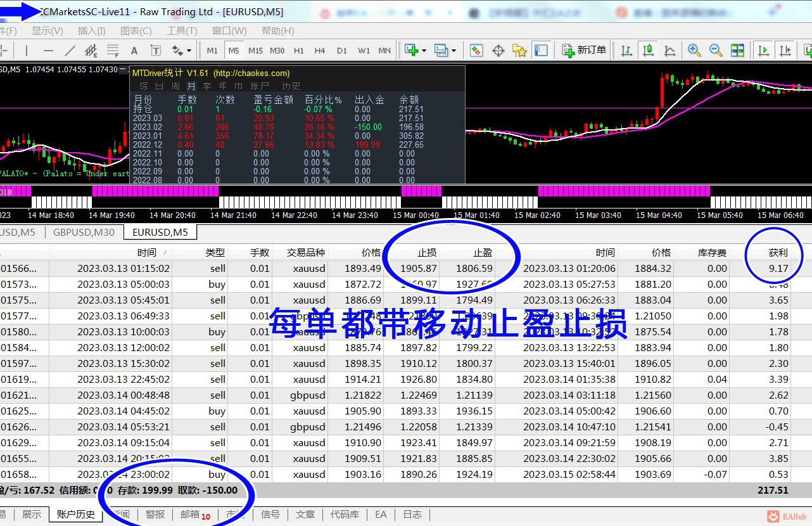Select the D1 timeframe
This screenshot has width=812, height=526.
pos(342,51)
